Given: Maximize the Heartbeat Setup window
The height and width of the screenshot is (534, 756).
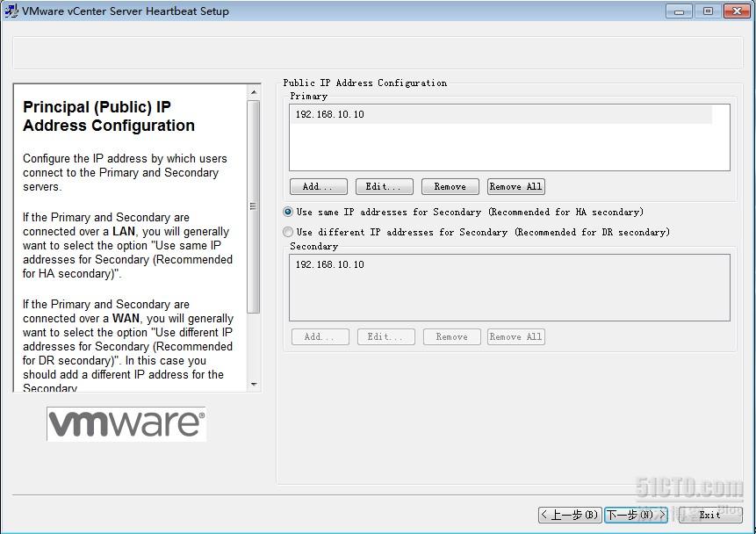Looking at the screenshot, I should coord(708,11).
